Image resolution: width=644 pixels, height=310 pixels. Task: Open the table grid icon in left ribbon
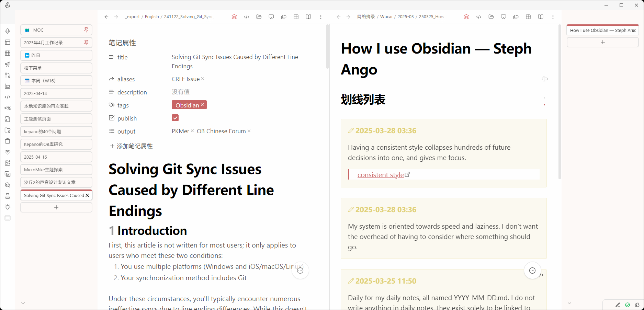click(8, 53)
